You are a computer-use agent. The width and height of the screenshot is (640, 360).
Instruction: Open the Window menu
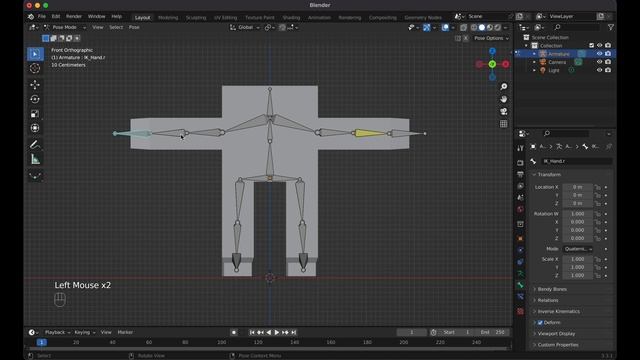click(97, 17)
